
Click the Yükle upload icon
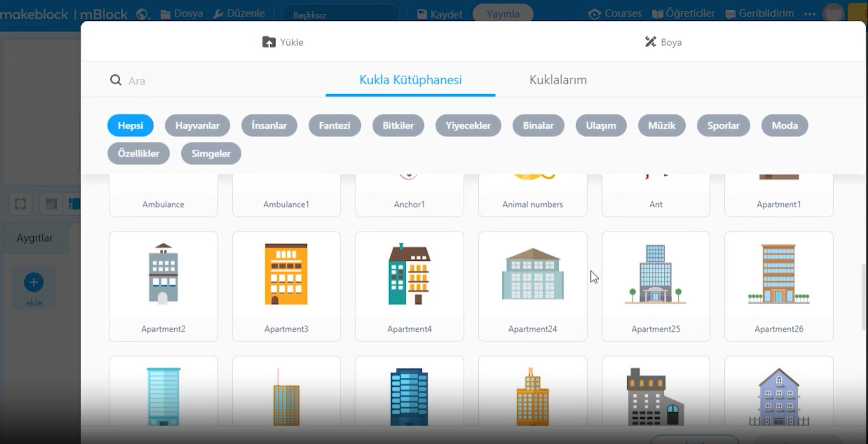point(269,42)
